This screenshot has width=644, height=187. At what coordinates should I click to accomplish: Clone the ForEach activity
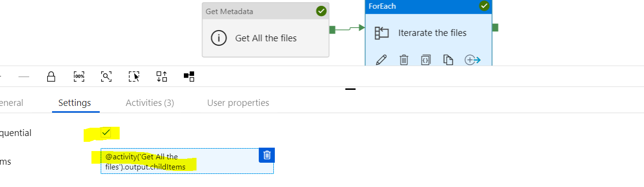coord(448,60)
